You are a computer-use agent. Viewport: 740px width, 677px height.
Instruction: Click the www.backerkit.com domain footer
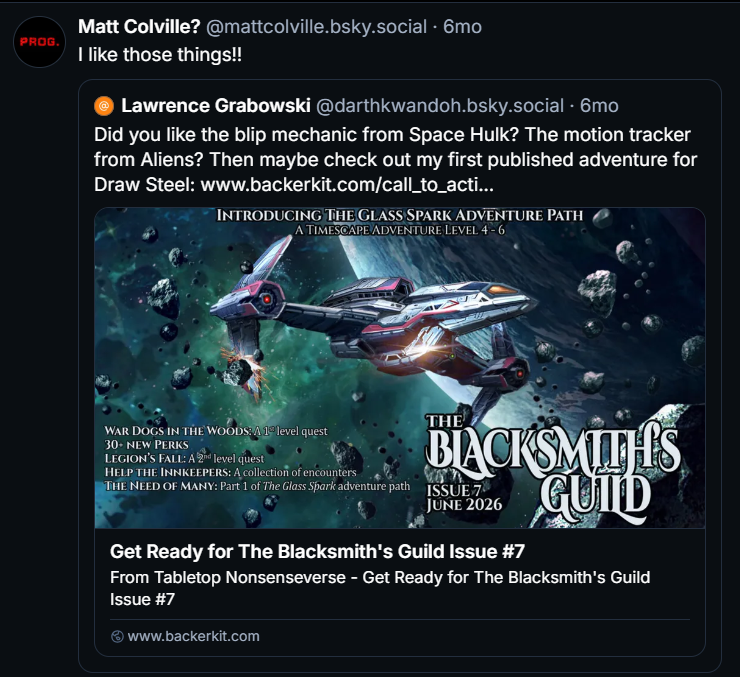[x=193, y=636]
